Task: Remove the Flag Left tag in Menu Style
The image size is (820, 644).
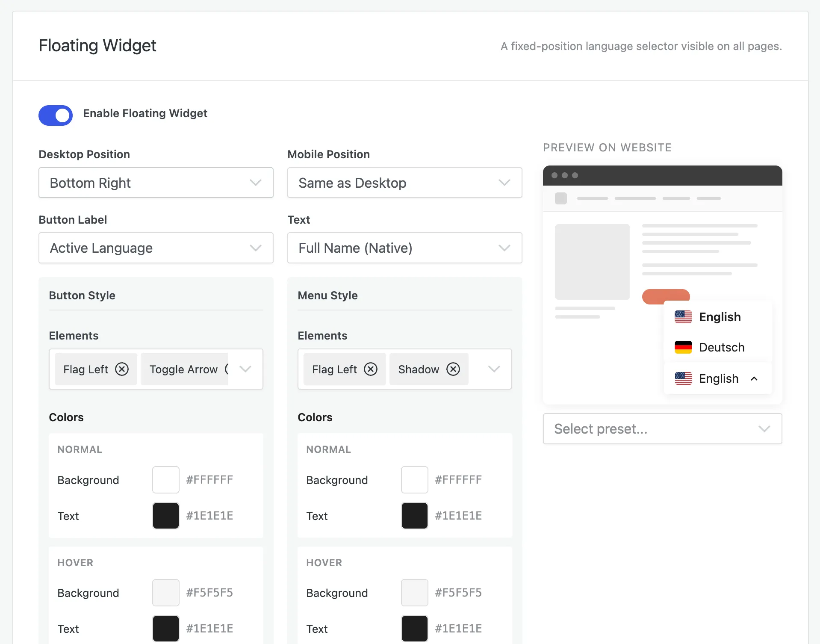Action: [371, 369]
